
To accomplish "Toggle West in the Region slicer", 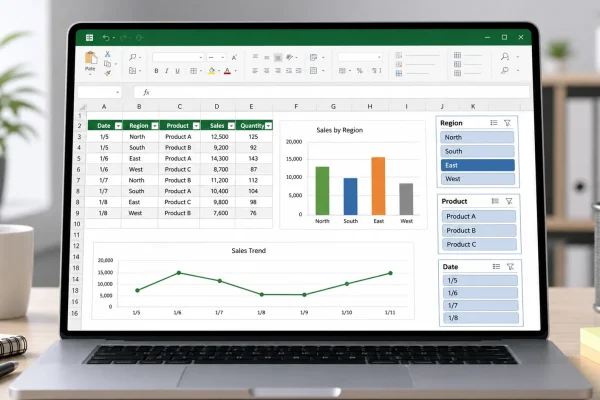I will (x=478, y=179).
